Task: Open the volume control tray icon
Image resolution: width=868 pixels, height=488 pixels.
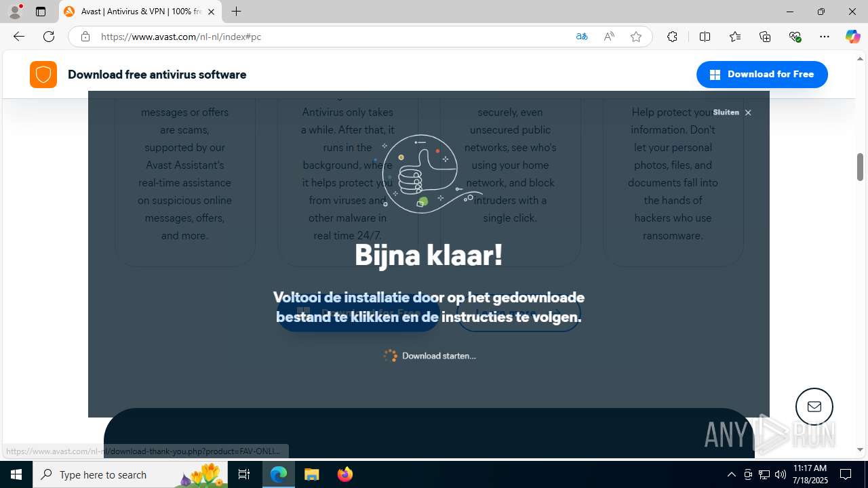Action: click(x=781, y=474)
